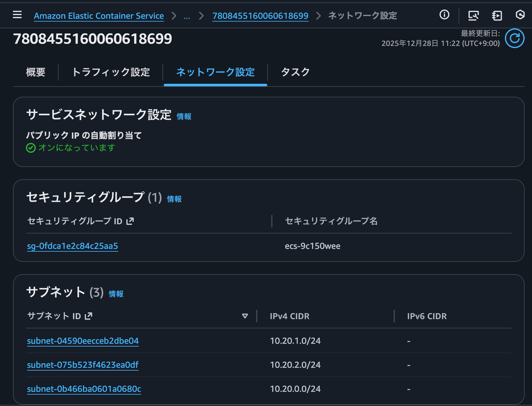This screenshot has width=532, height=406.
Task: Refresh the page using the circular refresh icon
Action: 514,38
